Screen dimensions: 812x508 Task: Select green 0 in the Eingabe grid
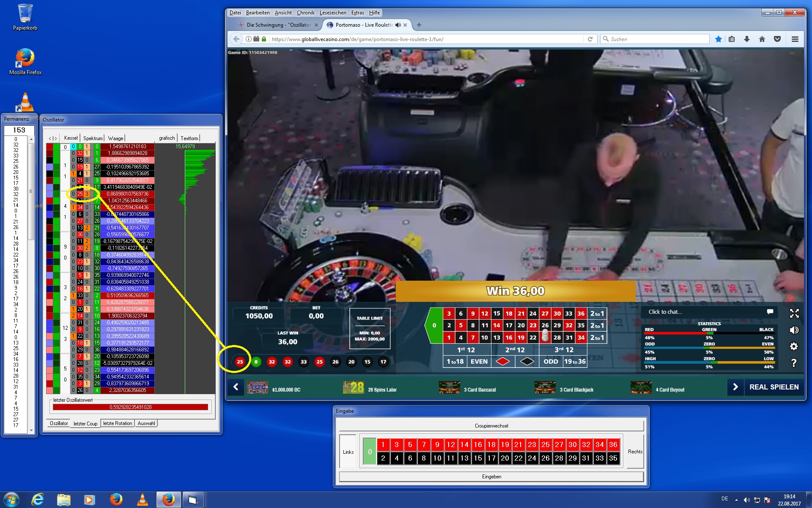click(x=369, y=451)
